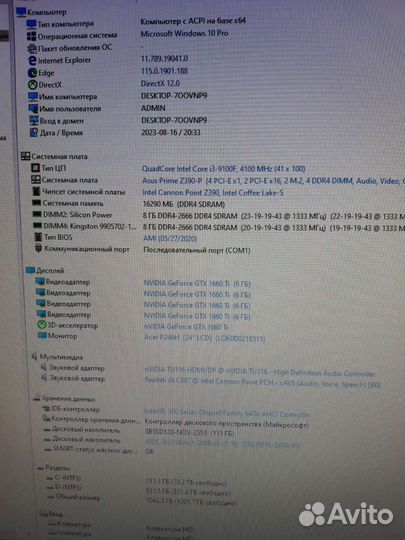The width and height of the screenshot is (405, 540).
Task: Open the QuadCore Intel Core i3-9100F link
Action: click(224, 169)
